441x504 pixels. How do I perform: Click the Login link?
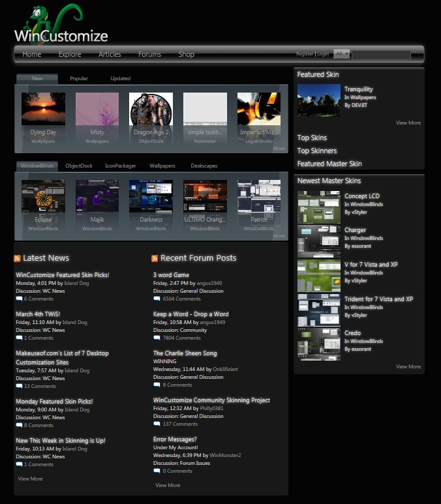coord(323,54)
